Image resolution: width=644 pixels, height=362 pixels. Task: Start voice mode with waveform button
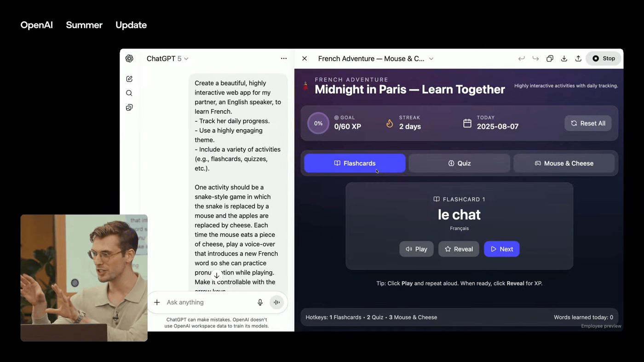[276, 302]
